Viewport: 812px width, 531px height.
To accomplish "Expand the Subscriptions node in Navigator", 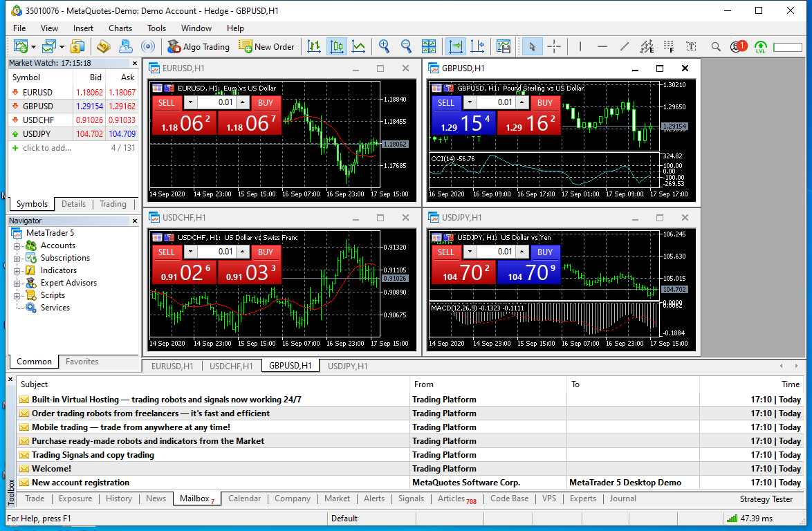I will coord(17,259).
